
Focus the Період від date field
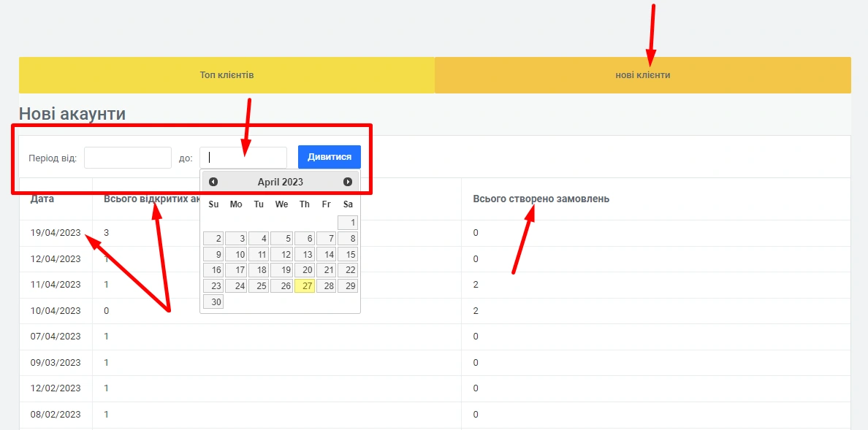pos(127,158)
